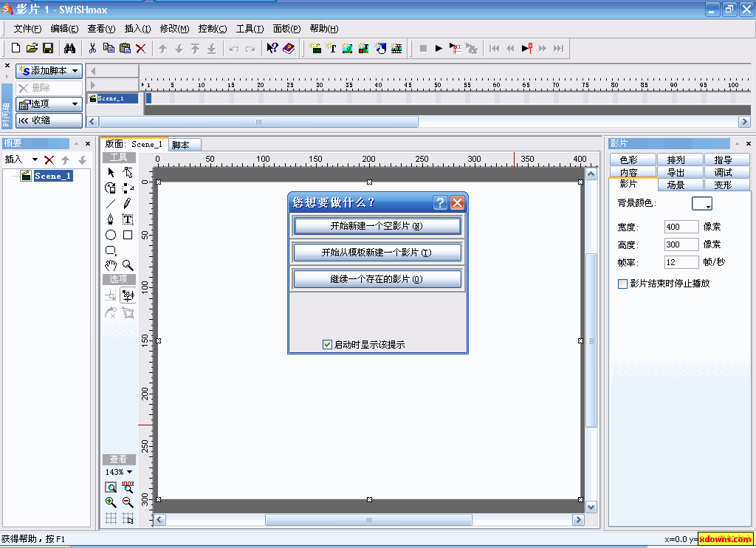Click the binoculars Find icon

pyautogui.click(x=69, y=49)
